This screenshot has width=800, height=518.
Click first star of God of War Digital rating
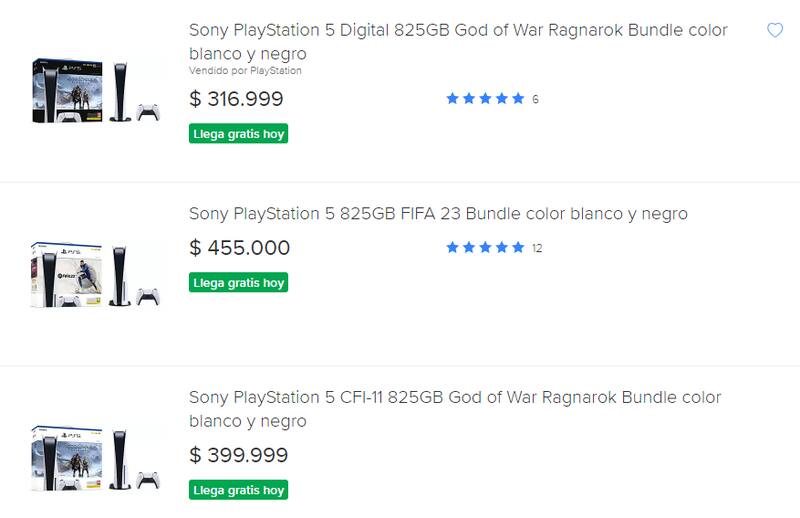452,98
